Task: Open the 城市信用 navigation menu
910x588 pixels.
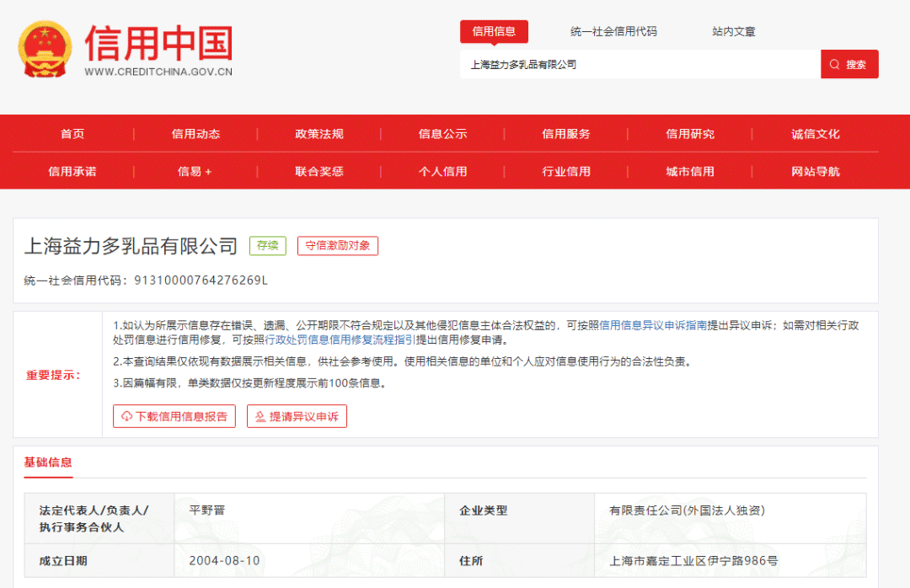Action: tap(691, 171)
